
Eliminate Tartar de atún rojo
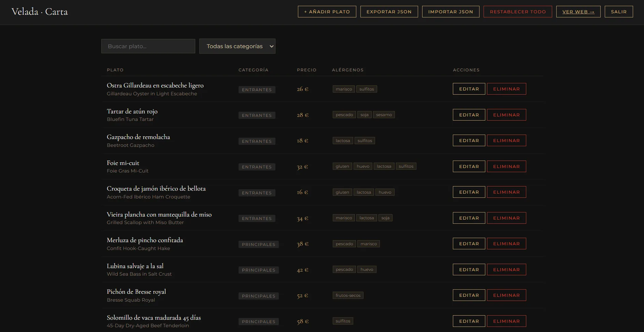506,115
